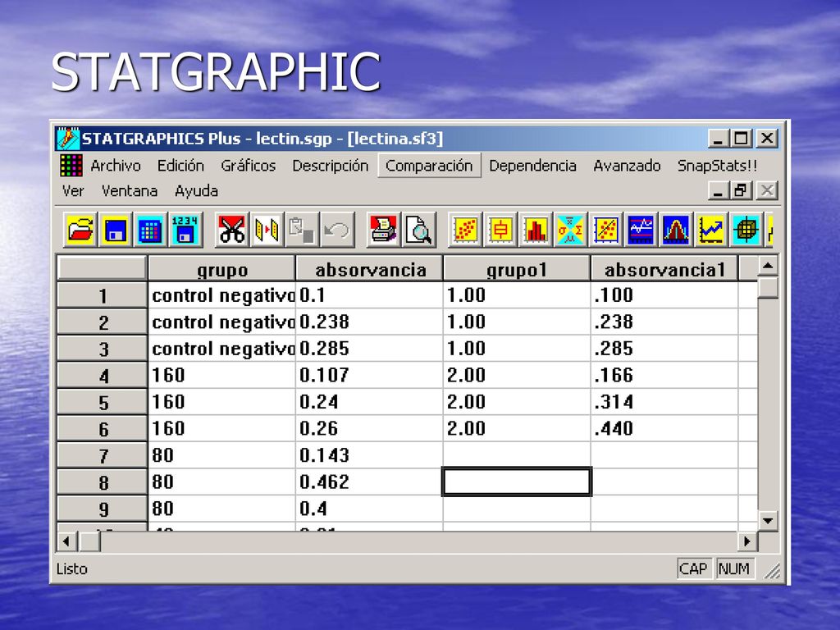This screenshot has height=630, width=840.
Task: Click absorvancia cell 0.462
Action: pos(370,482)
